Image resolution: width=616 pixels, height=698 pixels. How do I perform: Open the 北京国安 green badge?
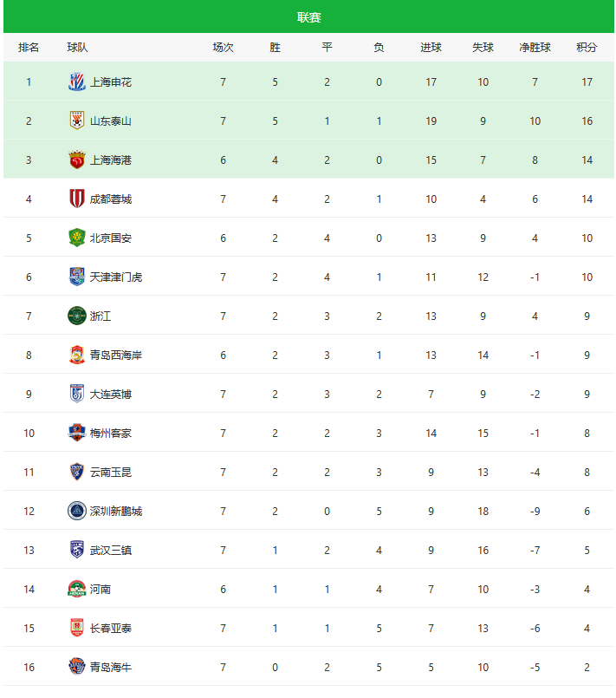pos(77,238)
